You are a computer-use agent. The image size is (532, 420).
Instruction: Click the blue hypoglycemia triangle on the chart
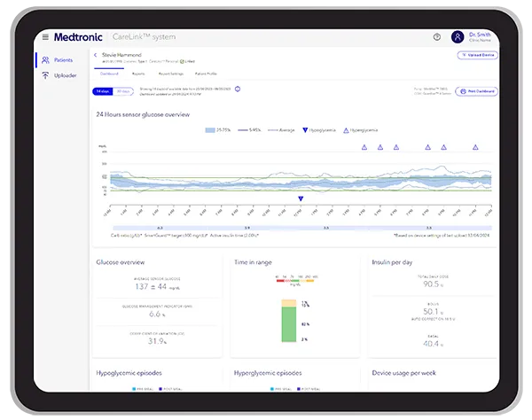301,199
